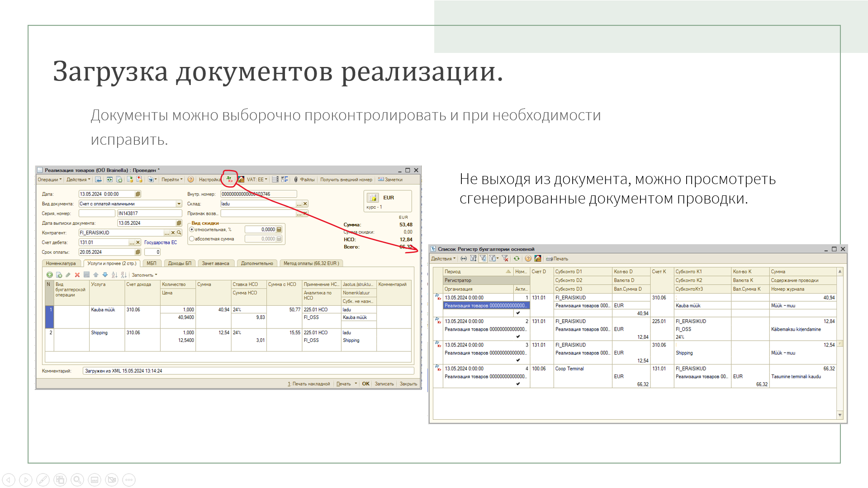This screenshot has height=488, width=868.
Task: Open the Заполнить dropdown
Action: pyautogui.click(x=144, y=275)
